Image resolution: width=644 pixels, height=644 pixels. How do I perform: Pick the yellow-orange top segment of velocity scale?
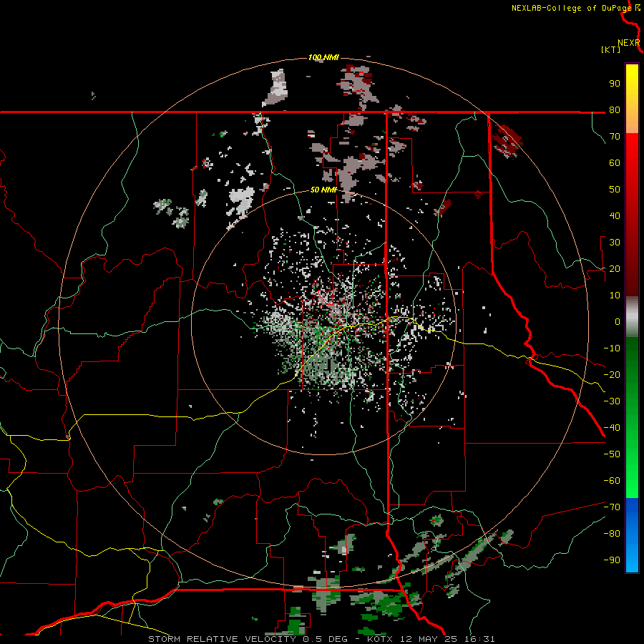point(632,99)
